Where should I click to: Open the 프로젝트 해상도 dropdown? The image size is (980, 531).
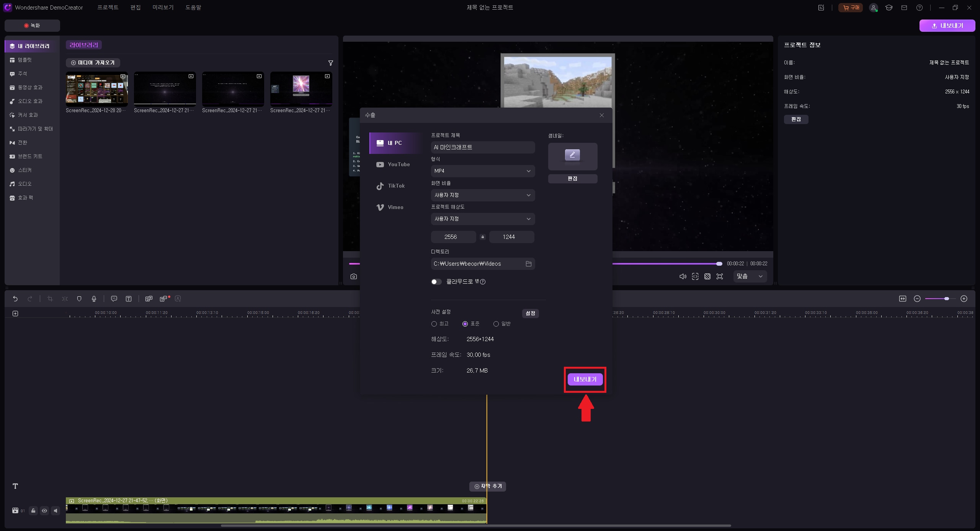click(x=483, y=219)
